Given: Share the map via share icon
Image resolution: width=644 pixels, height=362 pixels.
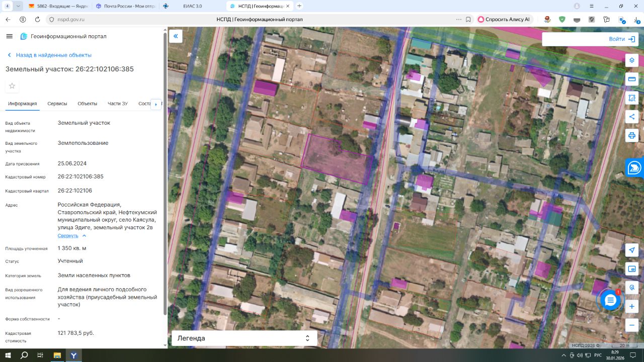Looking at the screenshot, I should pyautogui.click(x=632, y=117).
